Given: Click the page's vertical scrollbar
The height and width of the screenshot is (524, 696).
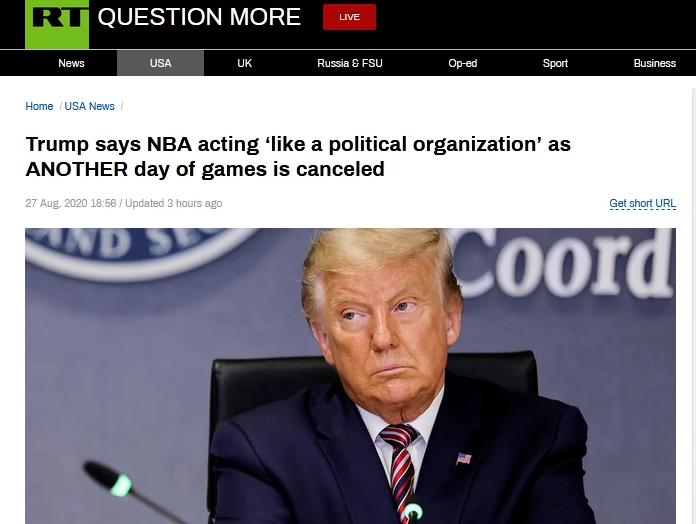Looking at the screenshot, I should click(693, 305).
